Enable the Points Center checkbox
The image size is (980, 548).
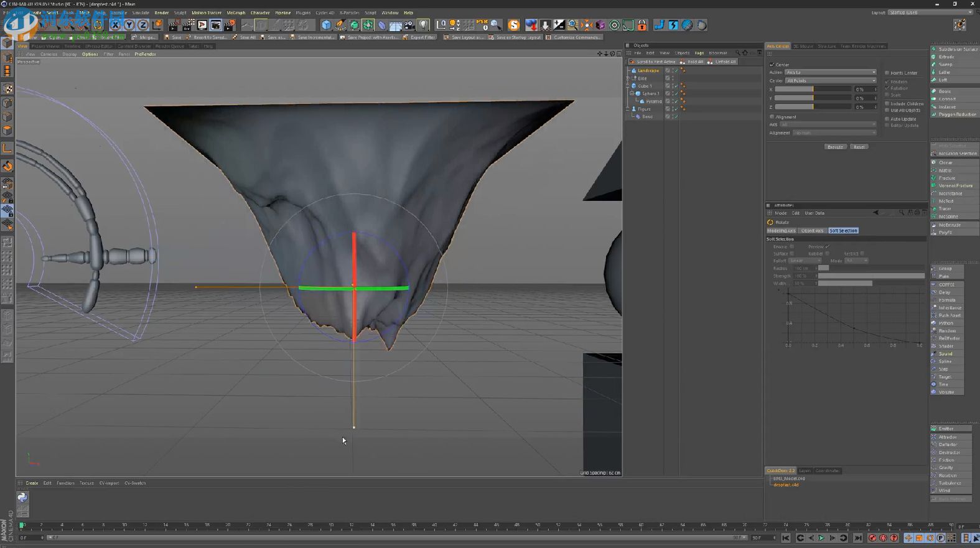click(x=887, y=73)
